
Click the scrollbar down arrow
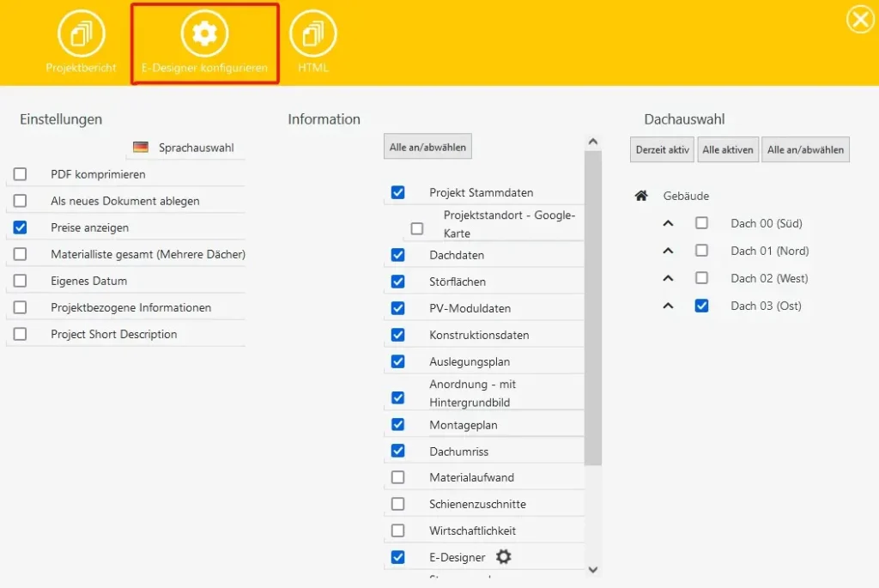point(592,569)
